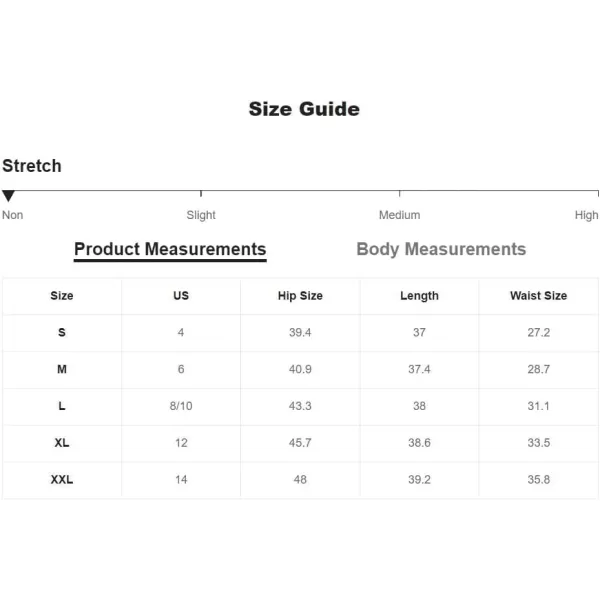Click the Length column header
600x600 pixels.
tap(419, 296)
